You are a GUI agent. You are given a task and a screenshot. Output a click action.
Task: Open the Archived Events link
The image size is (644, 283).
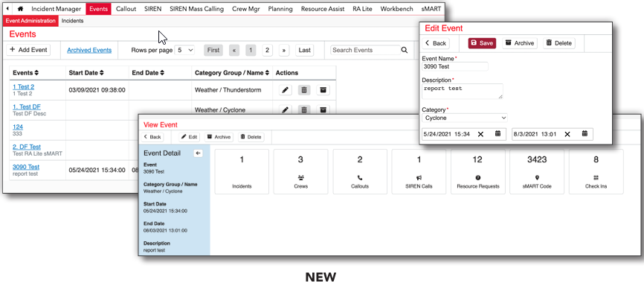[x=89, y=50]
